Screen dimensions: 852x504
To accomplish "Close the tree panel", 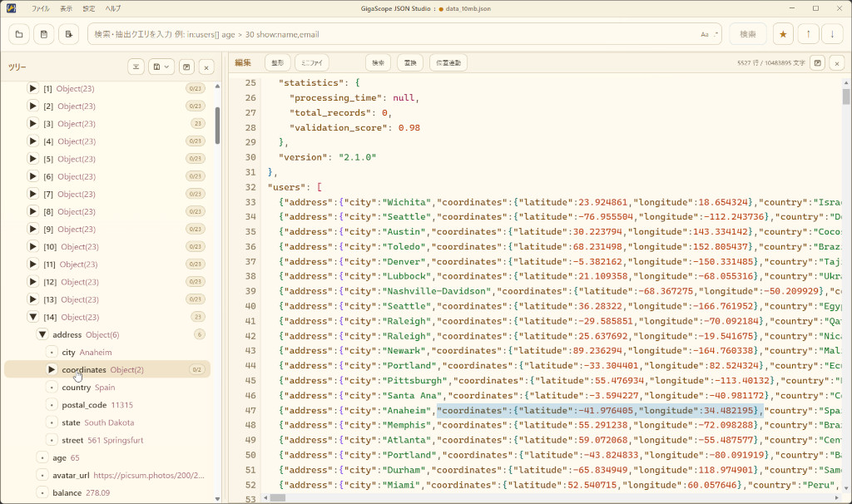I will click(206, 67).
